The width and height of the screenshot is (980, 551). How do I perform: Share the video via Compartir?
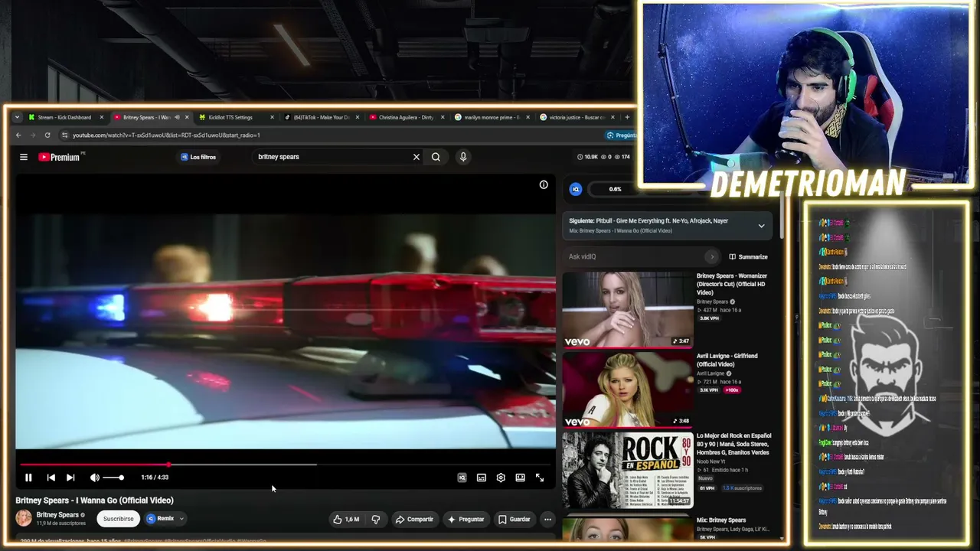[x=414, y=519]
